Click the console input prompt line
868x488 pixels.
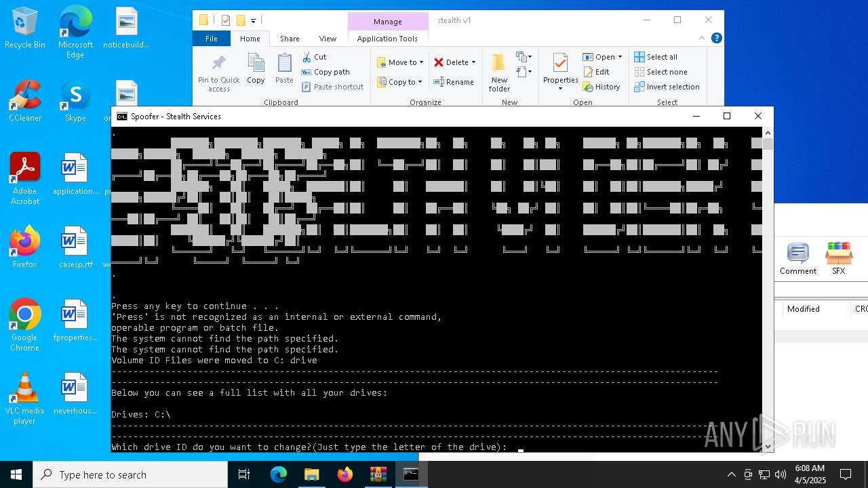pos(317,447)
